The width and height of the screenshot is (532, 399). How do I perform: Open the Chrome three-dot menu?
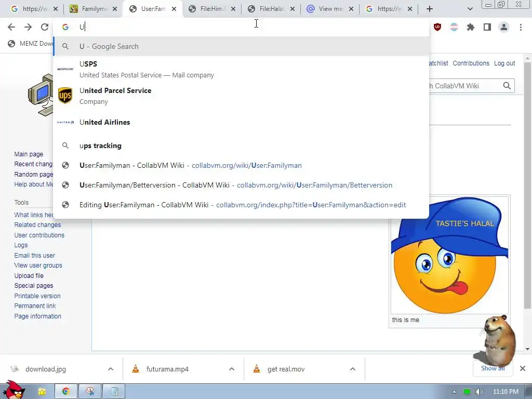tap(521, 27)
